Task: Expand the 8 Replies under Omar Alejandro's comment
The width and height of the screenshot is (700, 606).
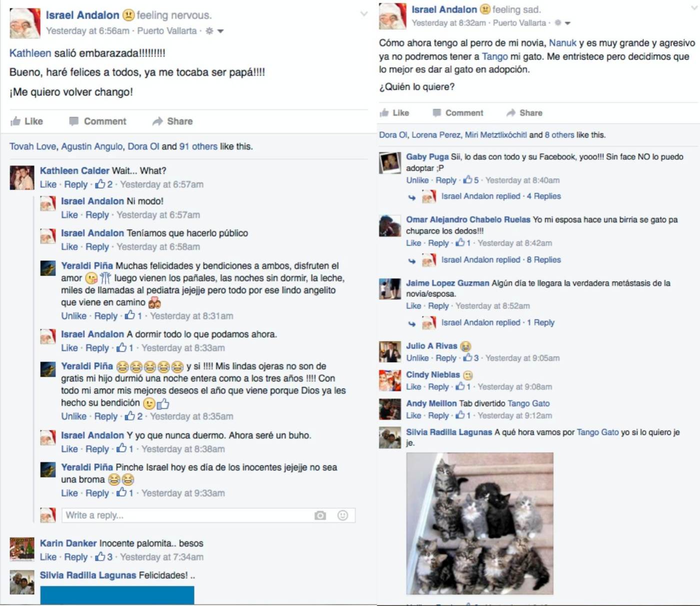Action: tap(543, 260)
